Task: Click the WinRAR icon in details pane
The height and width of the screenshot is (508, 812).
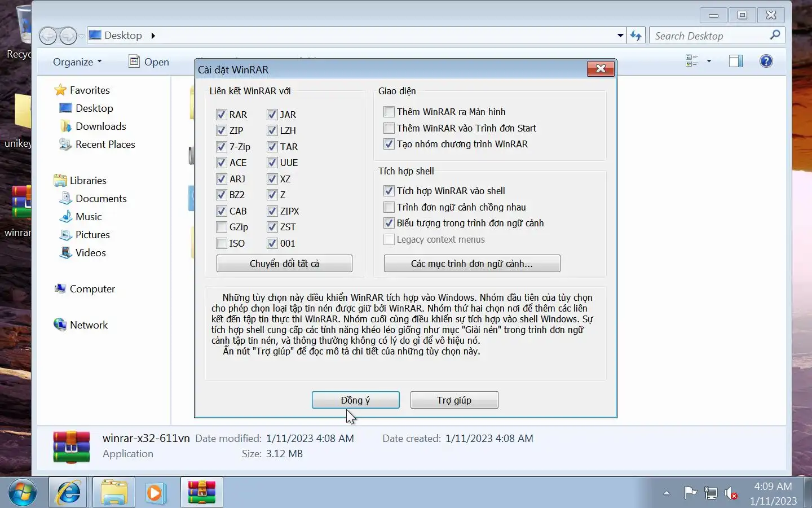Action: pyautogui.click(x=72, y=447)
